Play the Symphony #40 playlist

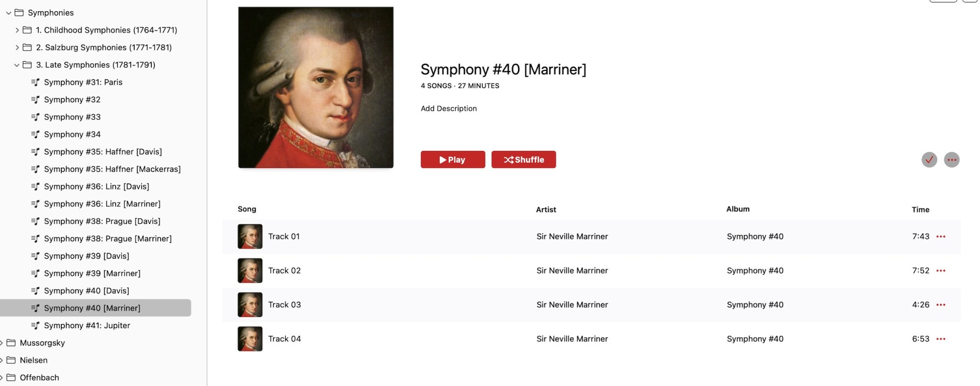click(x=452, y=160)
